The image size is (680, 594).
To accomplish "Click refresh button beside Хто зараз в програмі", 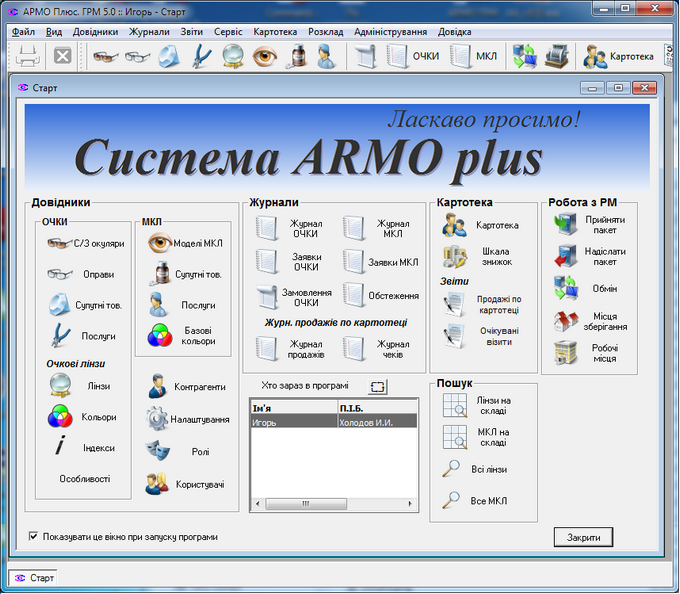I will (377, 386).
